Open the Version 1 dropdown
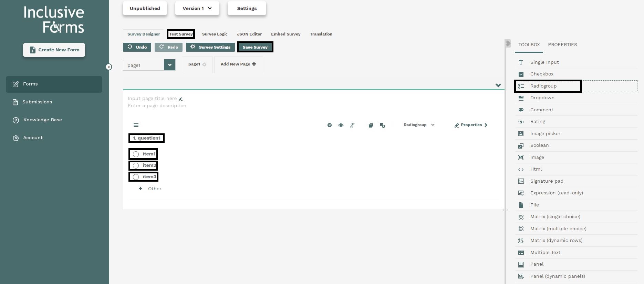This screenshot has height=284, width=644. 197,8
